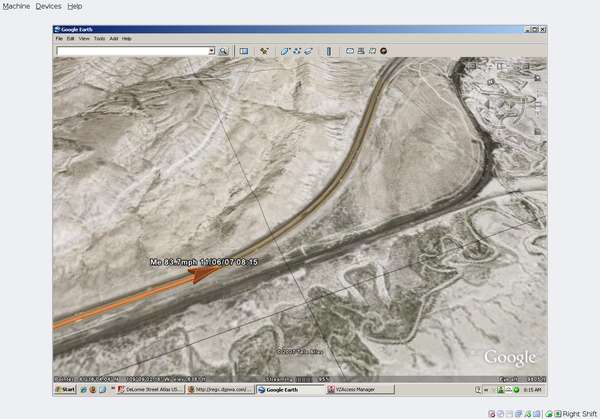The width and height of the screenshot is (600, 419).
Task: Open the VM Machine menu
Action: coord(16,6)
